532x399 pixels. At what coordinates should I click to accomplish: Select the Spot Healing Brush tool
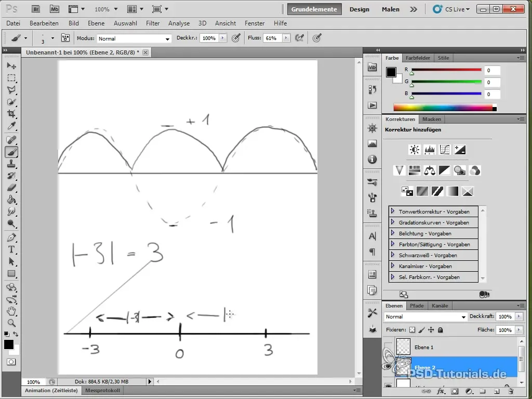click(11, 139)
